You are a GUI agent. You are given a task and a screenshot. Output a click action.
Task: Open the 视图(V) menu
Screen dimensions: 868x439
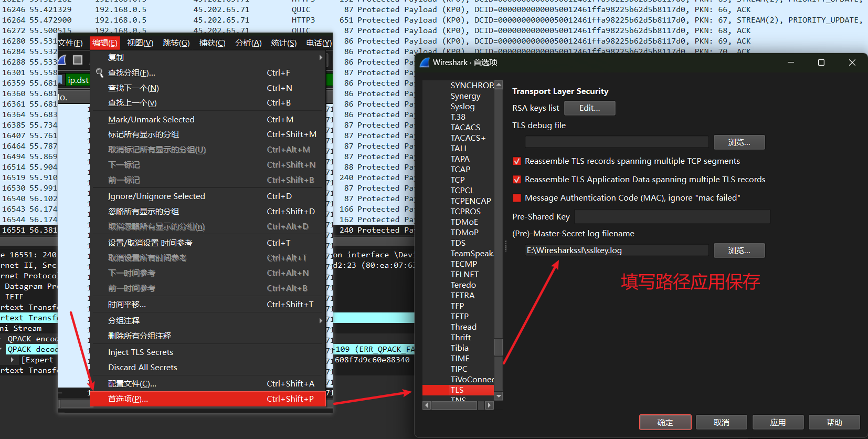coord(140,43)
